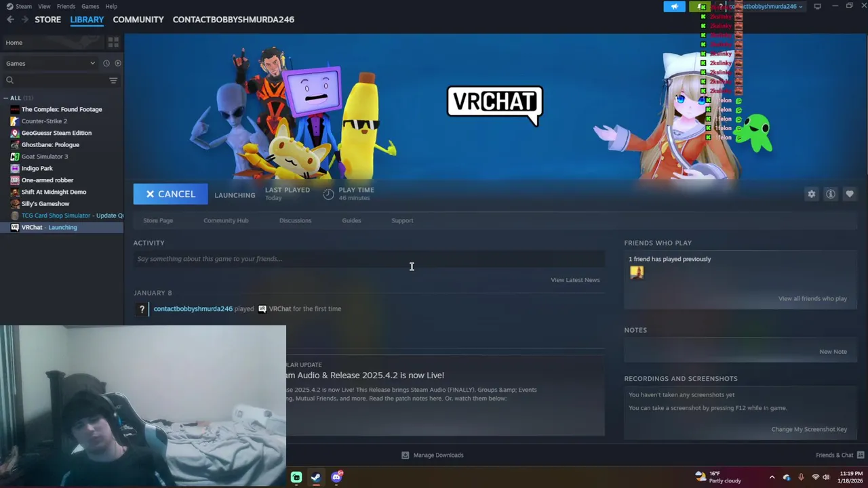The width and height of the screenshot is (868, 488).
Task: Open the Guides link
Action: pos(351,220)
